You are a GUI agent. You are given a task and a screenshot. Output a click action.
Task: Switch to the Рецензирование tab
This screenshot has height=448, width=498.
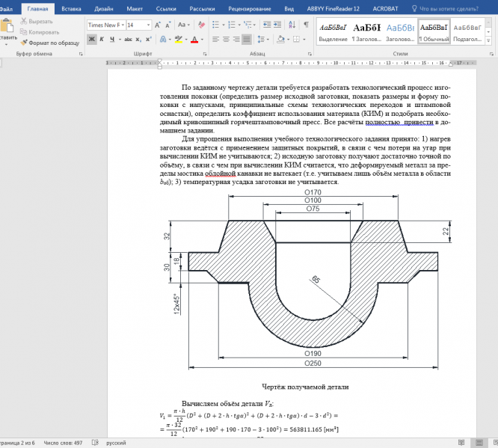249,8
